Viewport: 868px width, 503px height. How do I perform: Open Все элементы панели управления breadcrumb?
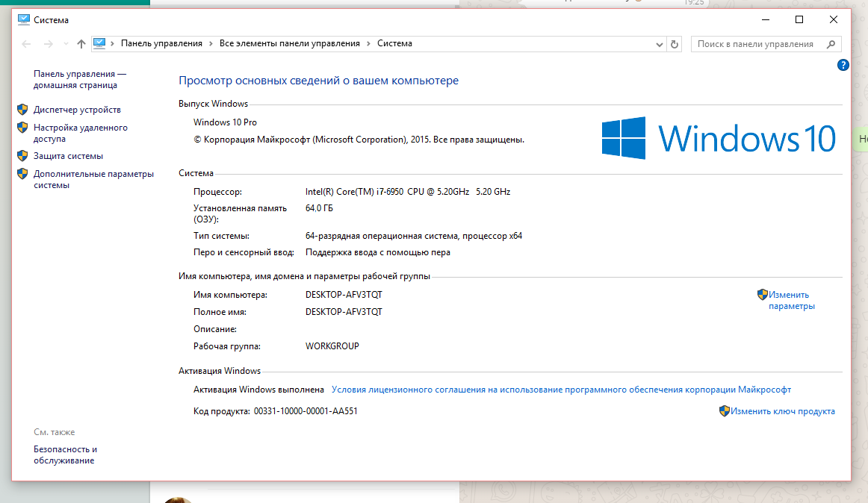[x=290, y=43]
